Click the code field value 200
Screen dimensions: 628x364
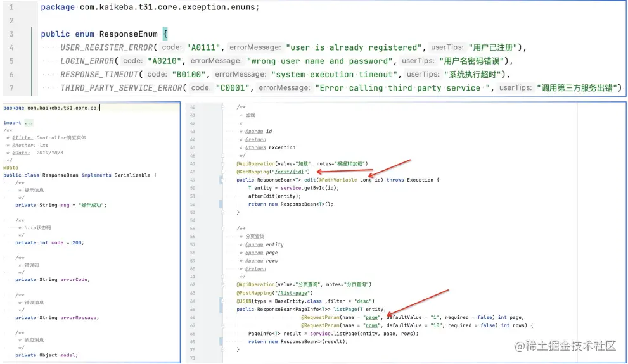pyautogui.click(x=77, y=243)
